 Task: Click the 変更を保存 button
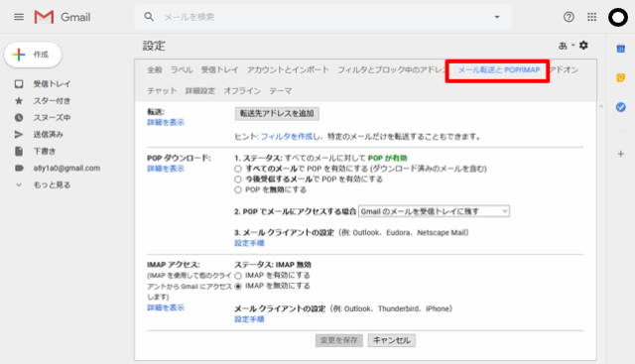tap(339, 340)
